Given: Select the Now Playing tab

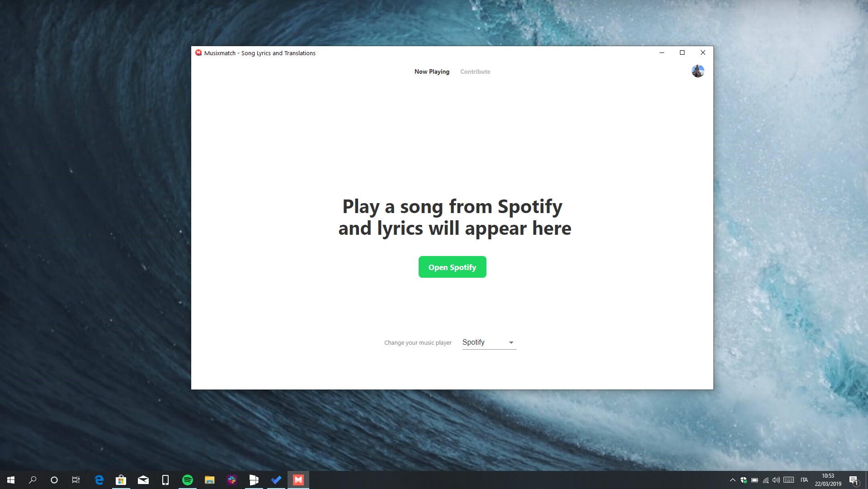Looking at the screenshot, I should click(432, 71).
